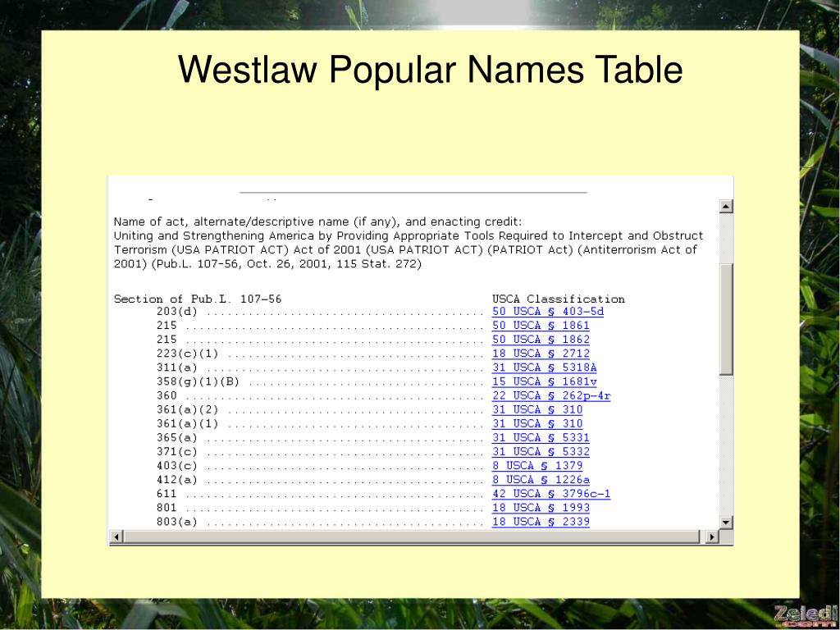The height and width of the screenshot is (630, 840).
Task: Follow the 31 USCA § 5318A link
Action: pyautogui.click(x=545, y=367)
